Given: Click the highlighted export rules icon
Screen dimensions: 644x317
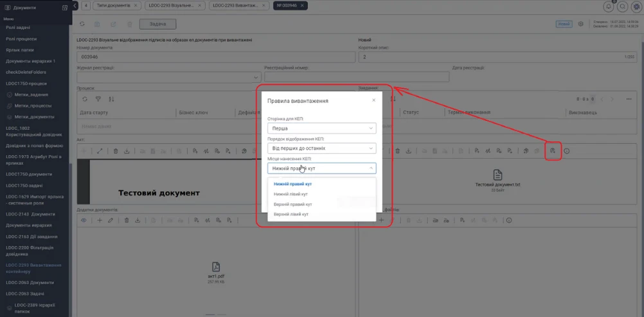Looking at the screenshot, I should pos(553,151).
